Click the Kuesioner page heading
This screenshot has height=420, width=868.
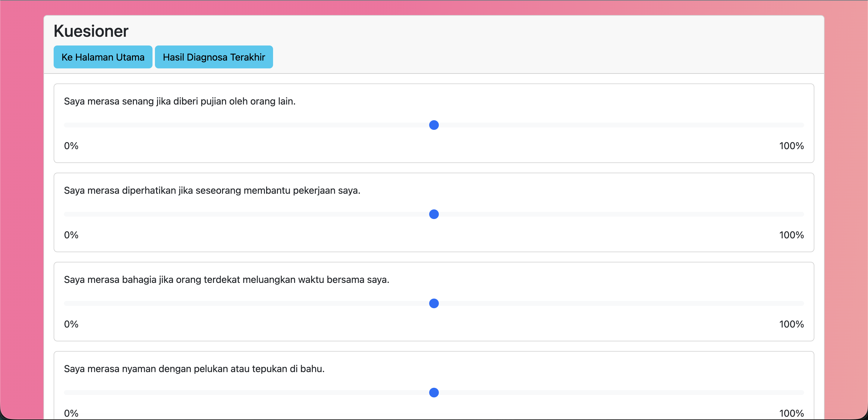tap(91, 31)
